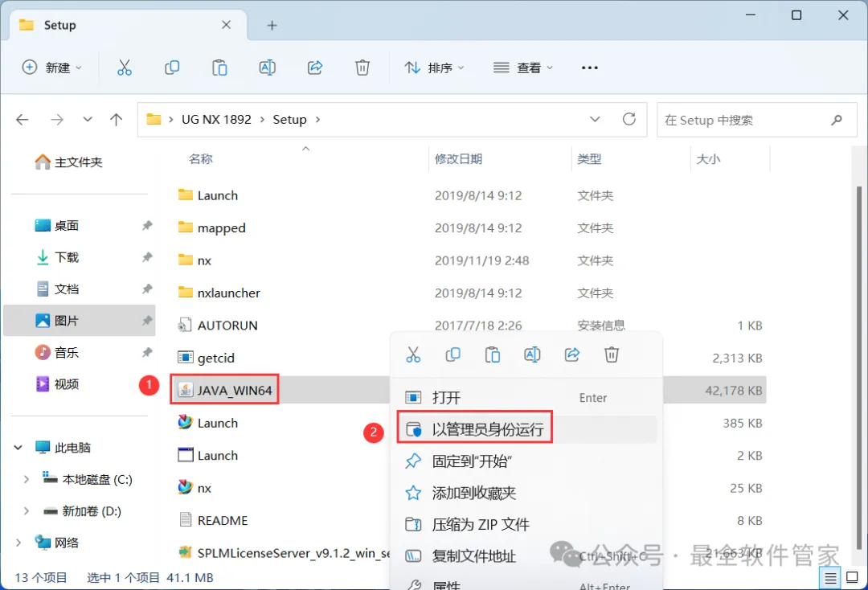Screen dimensions: 868x590
Task: Expand 网络 tree node
Action: [x=18, y=543]
